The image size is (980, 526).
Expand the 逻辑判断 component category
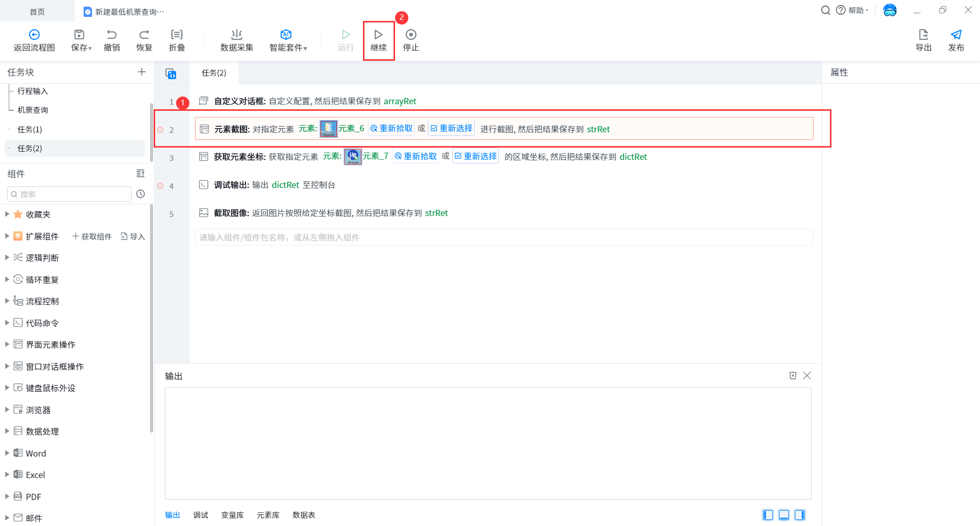[x=7, y=257]
